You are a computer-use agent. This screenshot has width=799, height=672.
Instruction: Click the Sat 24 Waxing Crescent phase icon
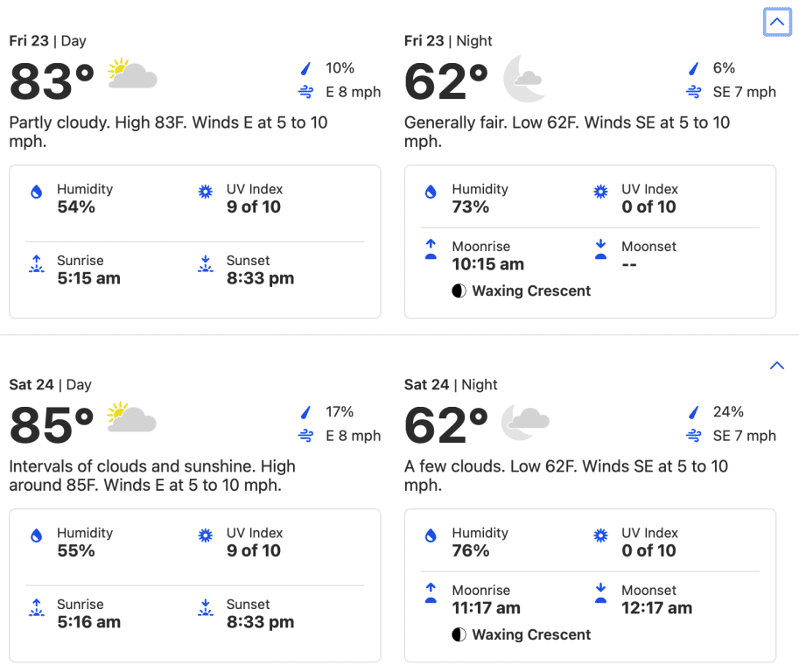459,634
